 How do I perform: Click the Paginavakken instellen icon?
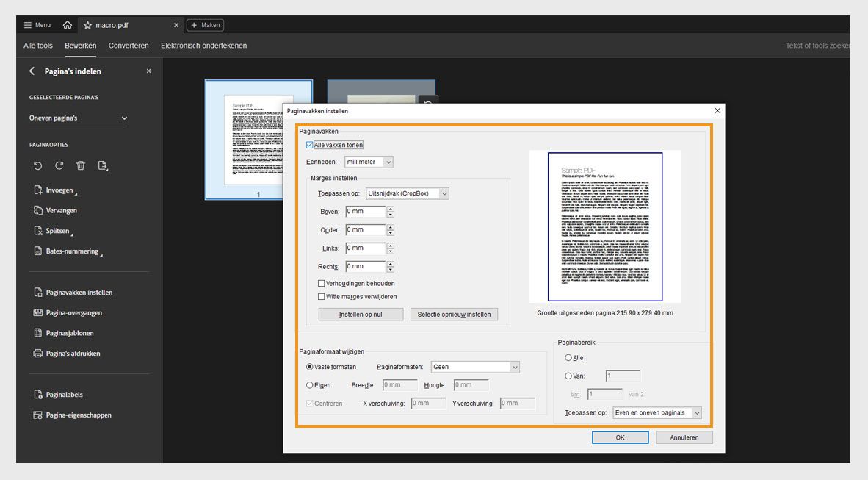click(x=37, y=292)
